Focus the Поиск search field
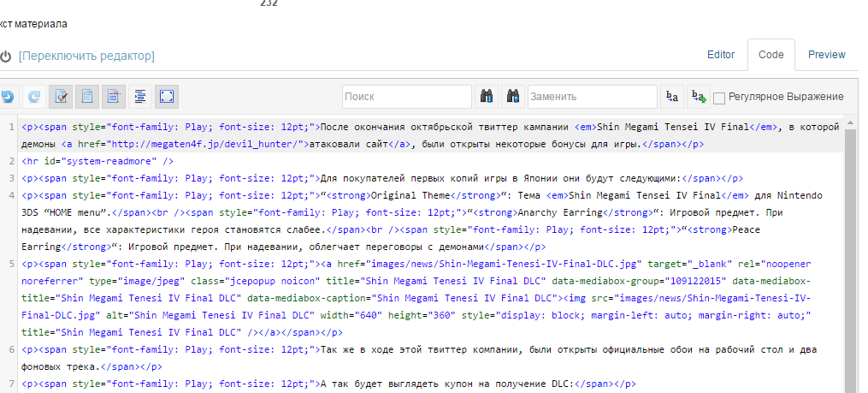 (407, 97)
